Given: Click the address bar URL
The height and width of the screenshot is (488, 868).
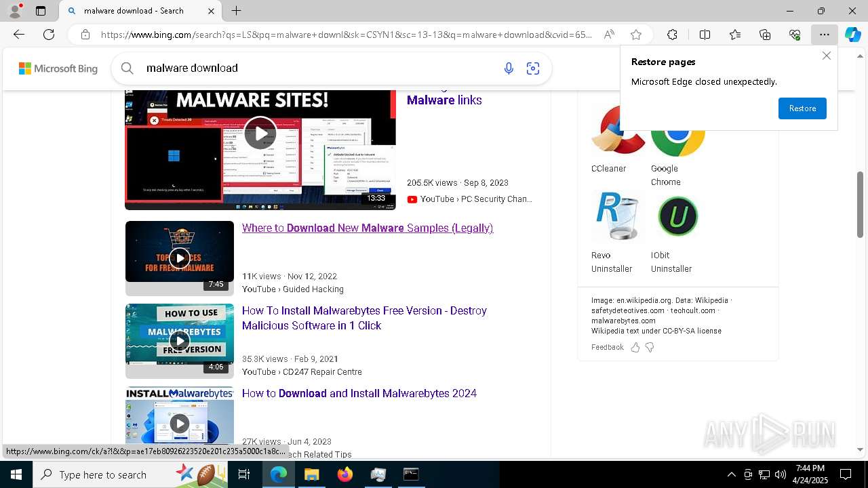Looking at the screenshot, I should pyautogui.click(x=346, y=35).
